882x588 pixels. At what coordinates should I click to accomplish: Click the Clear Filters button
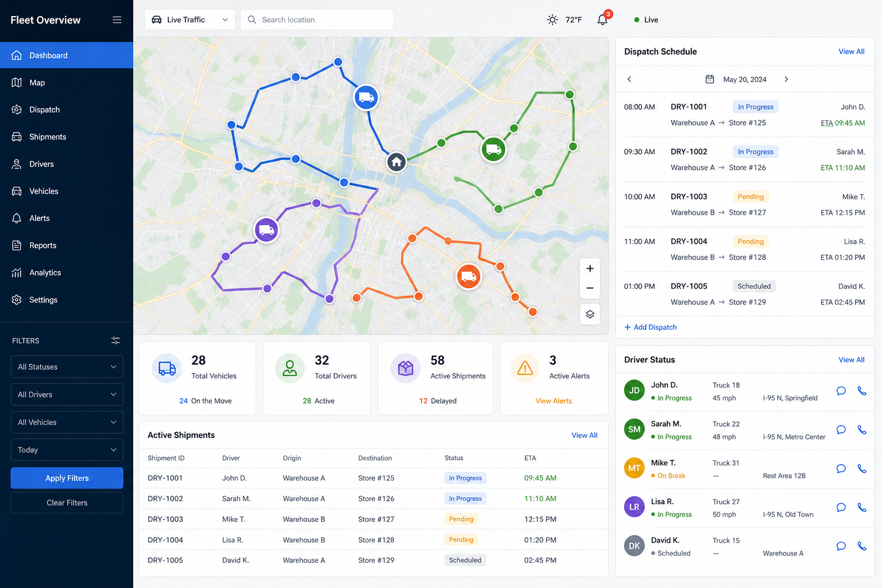point(67,502)
